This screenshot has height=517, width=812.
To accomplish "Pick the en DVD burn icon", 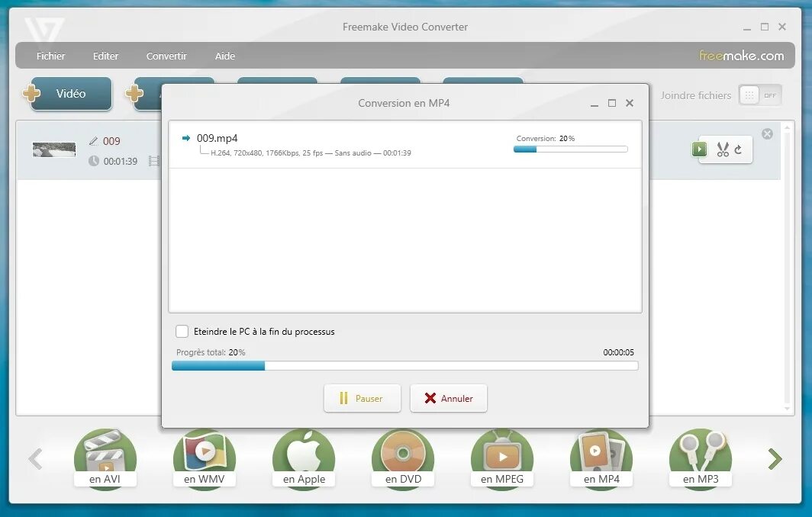I will (x=403, y=458).
